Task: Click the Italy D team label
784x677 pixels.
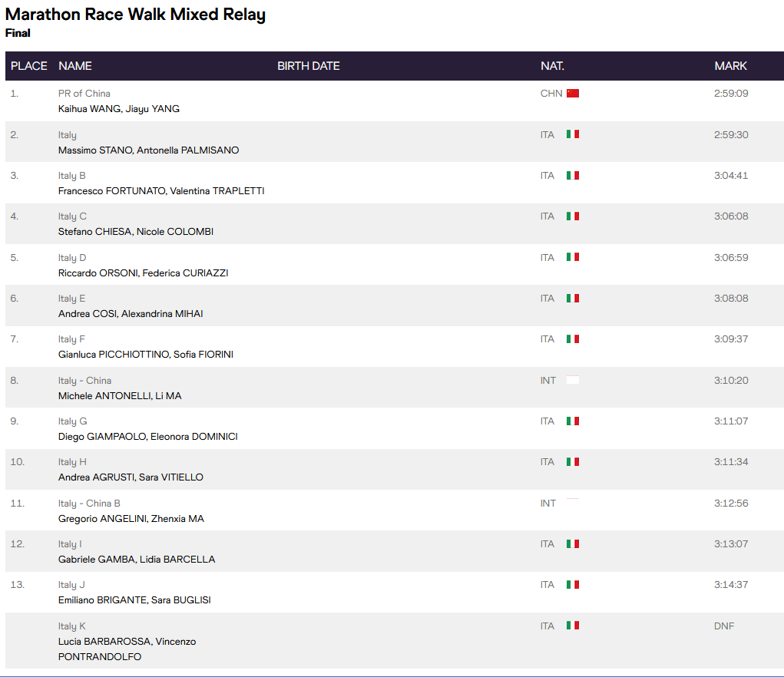Action: point(72,259)
